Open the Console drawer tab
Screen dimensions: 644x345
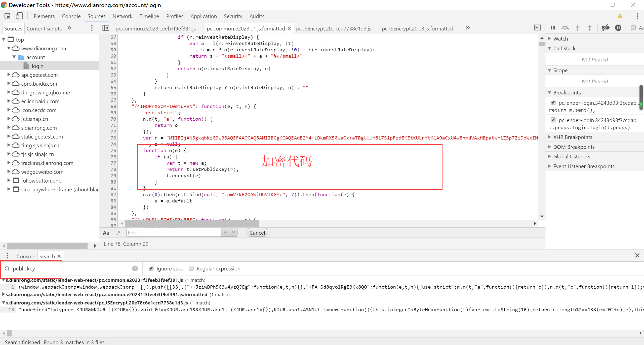26,256
